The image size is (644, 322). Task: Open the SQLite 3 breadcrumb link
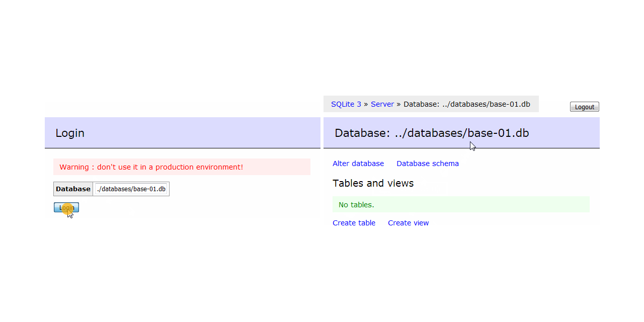pos(346,104)
